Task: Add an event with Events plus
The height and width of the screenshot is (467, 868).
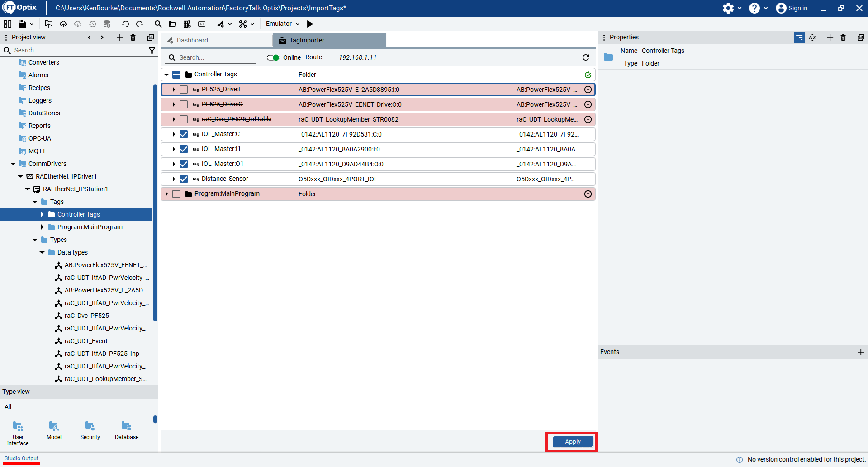Action: point(861,352)
